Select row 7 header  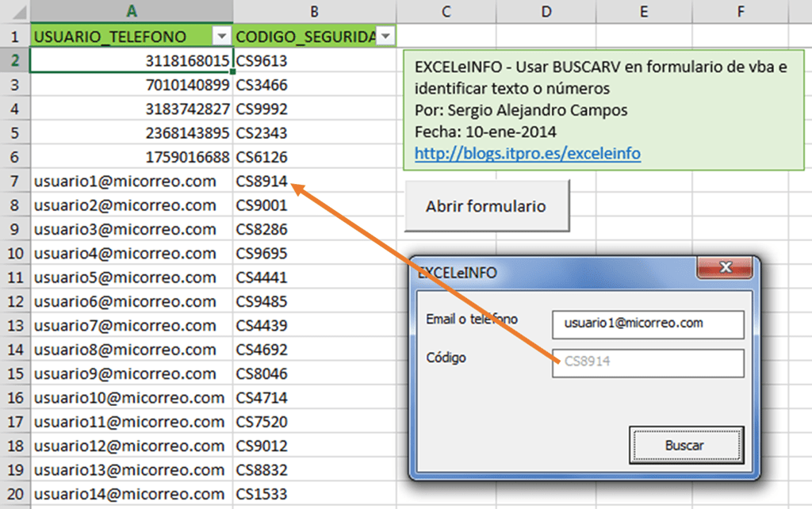coord(14,181)
